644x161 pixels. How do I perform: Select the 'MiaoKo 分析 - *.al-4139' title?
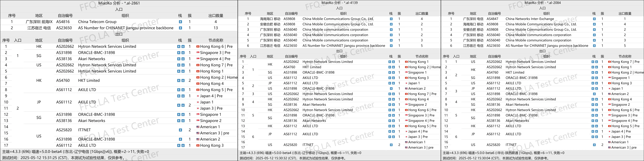(339, 3)
